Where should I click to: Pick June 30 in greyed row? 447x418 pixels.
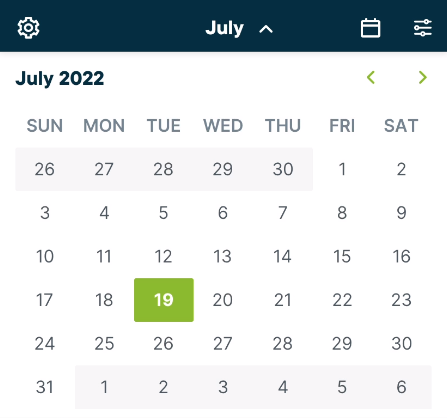(x=283, y=169)
